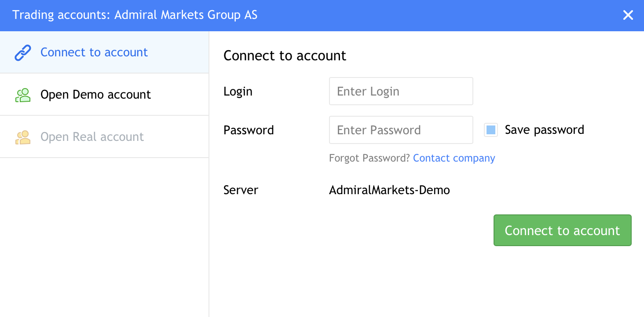The width and height of the screenshot is (644, 317).
Task: Click the Connect to account panel heading
Action: (x=285, y=56)
